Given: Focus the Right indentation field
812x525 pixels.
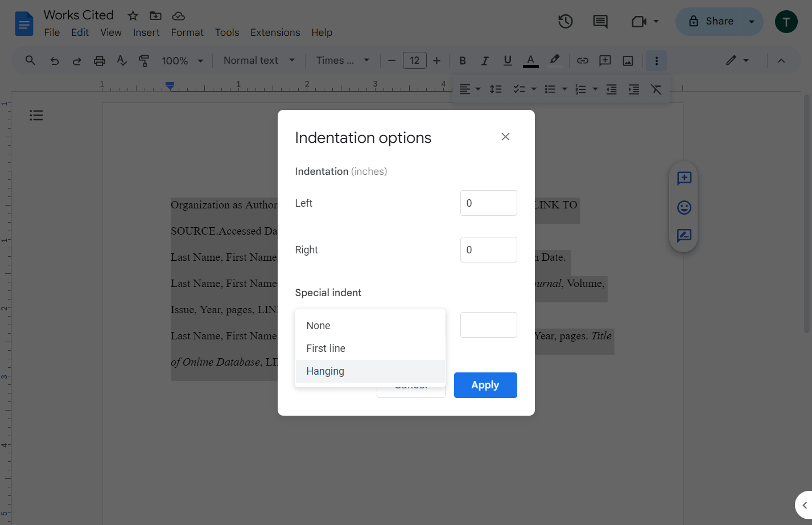Looking at the screenshot, I should [x=489, y=250].
